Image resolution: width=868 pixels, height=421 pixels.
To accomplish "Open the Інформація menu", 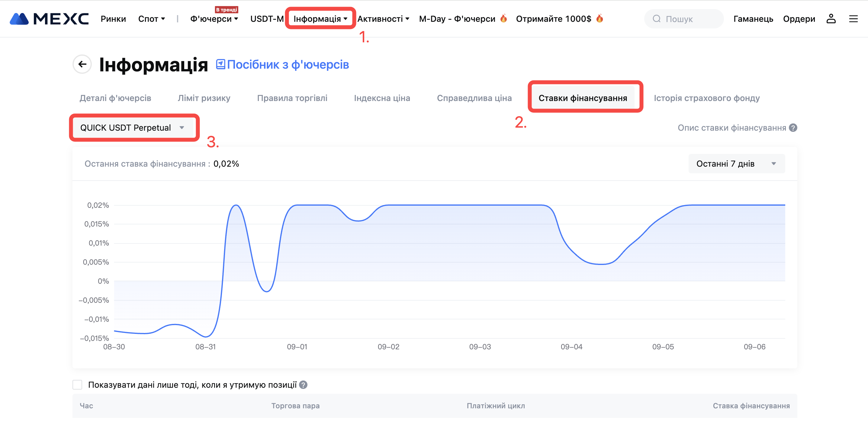I will [x=320, y=19].
